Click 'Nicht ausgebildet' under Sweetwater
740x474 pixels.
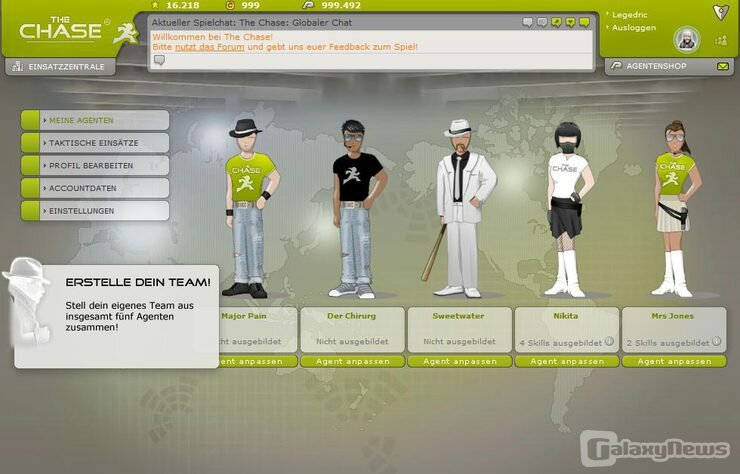coord(459,341)
